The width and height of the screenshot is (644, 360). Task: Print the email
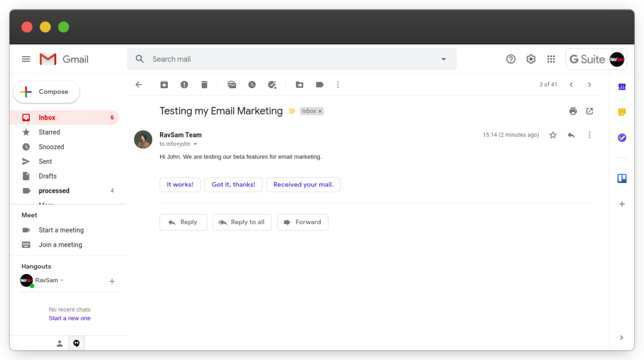(x=573, y=111)
